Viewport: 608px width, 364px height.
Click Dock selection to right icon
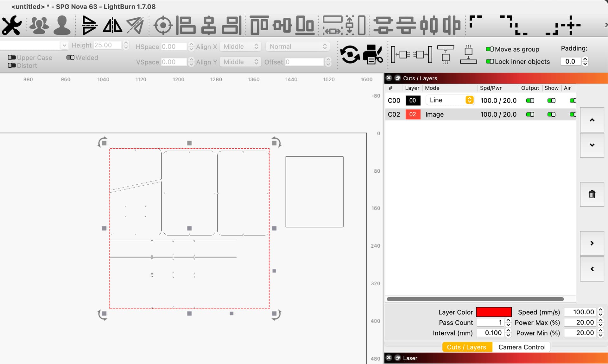point(423,55)
